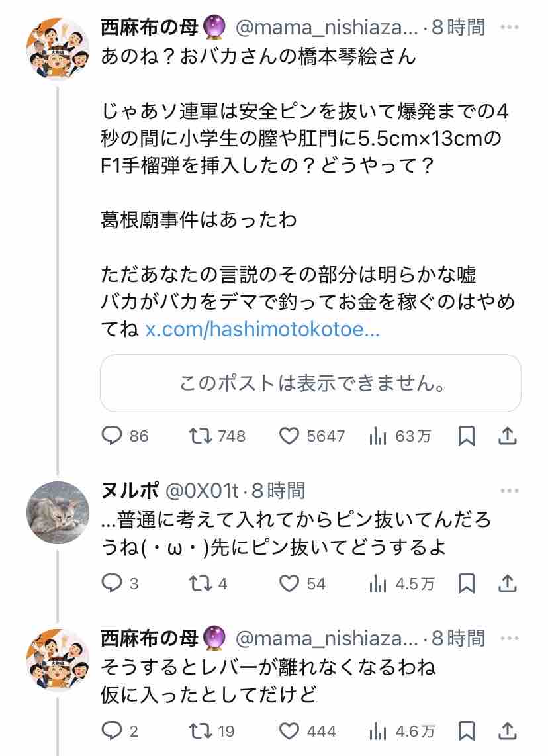This screenshot has width=548, height=756.
Task: Open the unavailable quoted post box
Action: click(x=310, y=383)
